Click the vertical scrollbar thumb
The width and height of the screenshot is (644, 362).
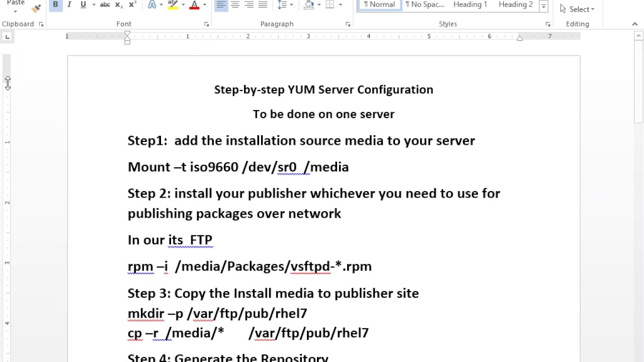pyautogui.click(x=638, y=81)
